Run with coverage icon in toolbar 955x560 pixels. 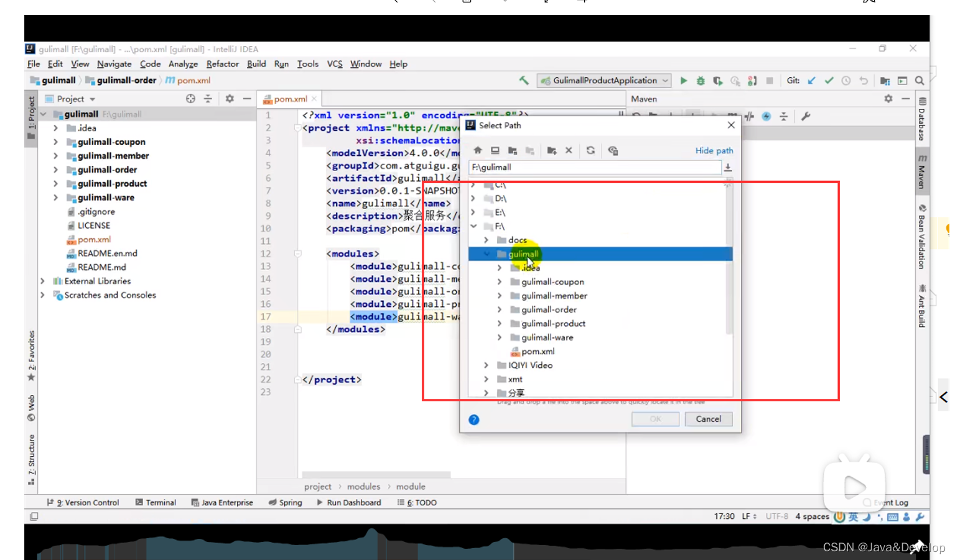click(x=718, y=80)
